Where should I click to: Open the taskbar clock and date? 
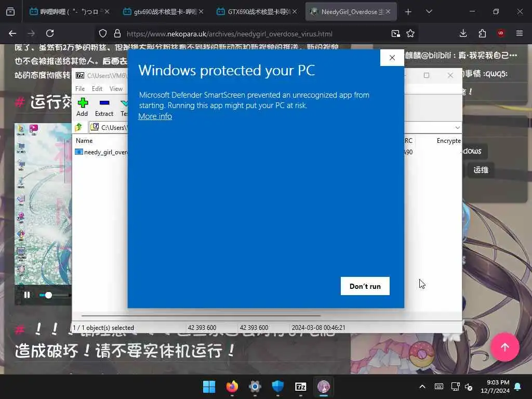(x=495, y=387)
